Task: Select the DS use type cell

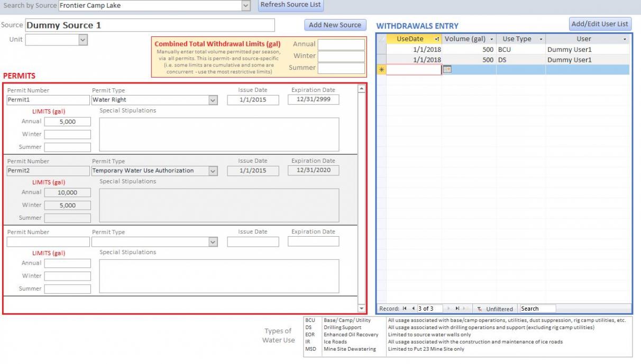Action: pyautogui.click(x=520, y=60)
